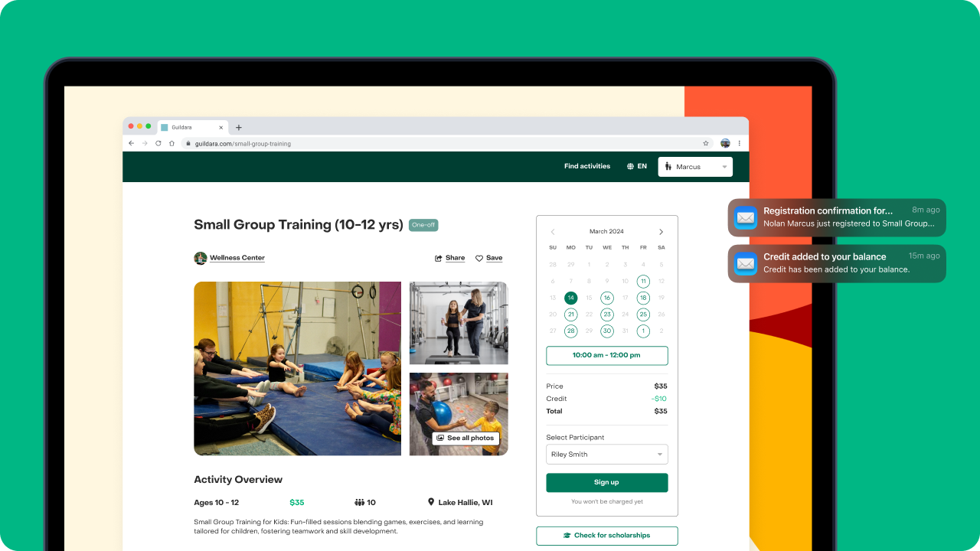
Task: Select date 23 in calendar
Action: tap(607, 315)
